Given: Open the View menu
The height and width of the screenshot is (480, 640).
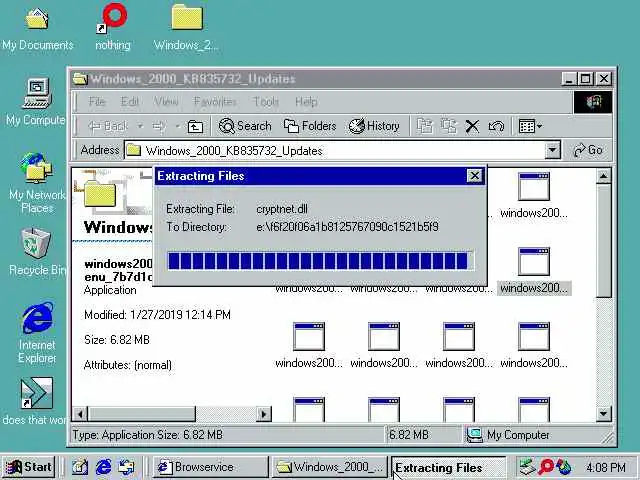Looking at the screenshot, I should (166, 102).
